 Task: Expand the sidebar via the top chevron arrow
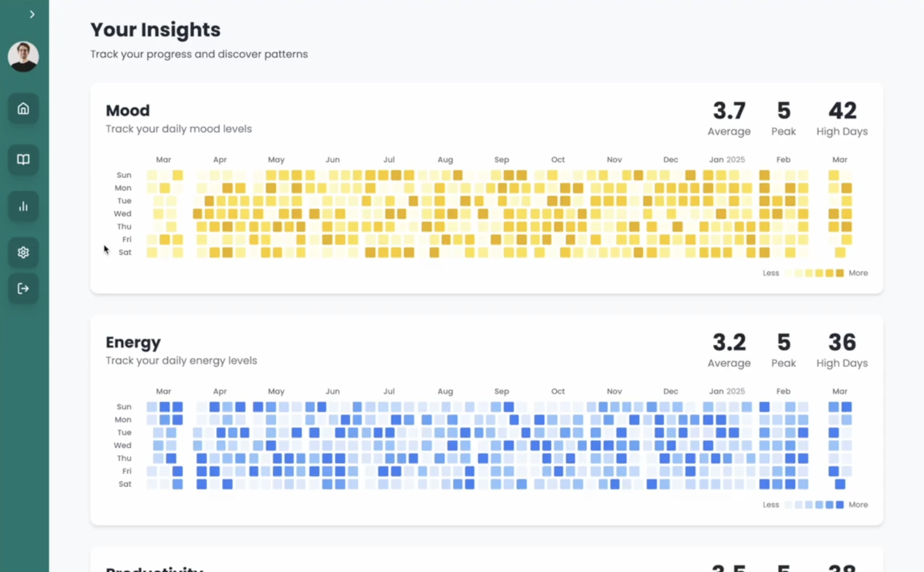32,14
